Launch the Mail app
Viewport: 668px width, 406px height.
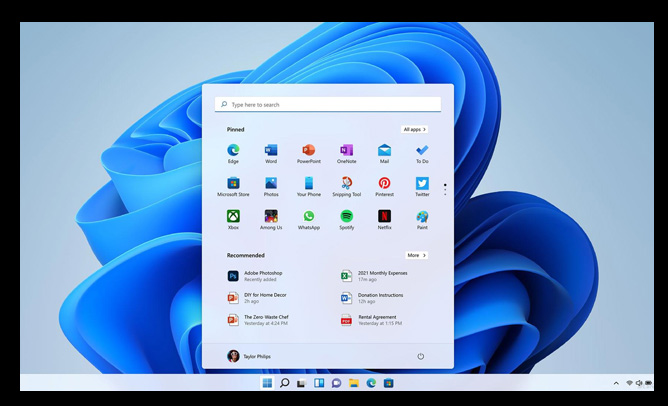pyautogui.click(x=384, y=154)
